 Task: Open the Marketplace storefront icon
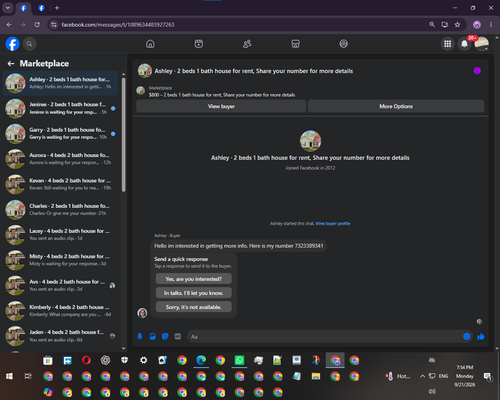(295, 44)
